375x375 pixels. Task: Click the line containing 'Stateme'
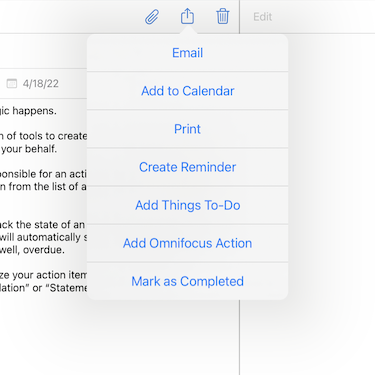pos(43,288)
